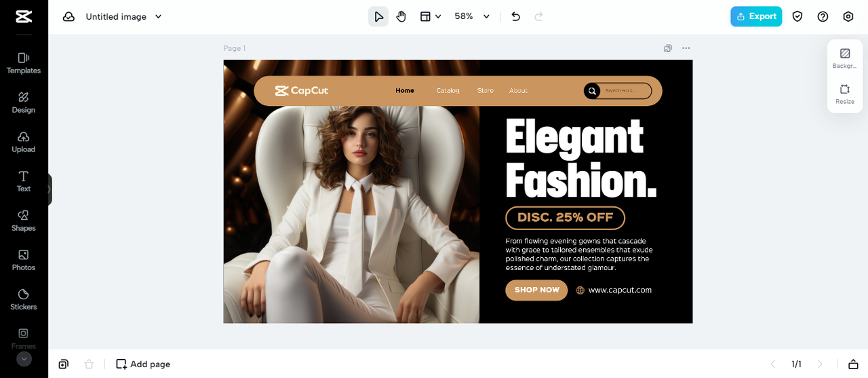
Task: Open the page more options menu
Action: (686, 48)
